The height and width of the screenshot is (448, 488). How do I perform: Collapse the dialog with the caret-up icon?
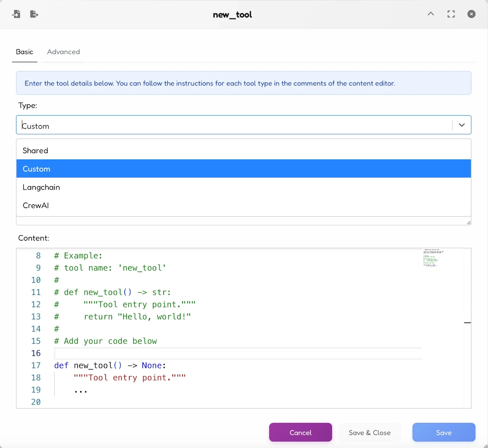point(431,14)
